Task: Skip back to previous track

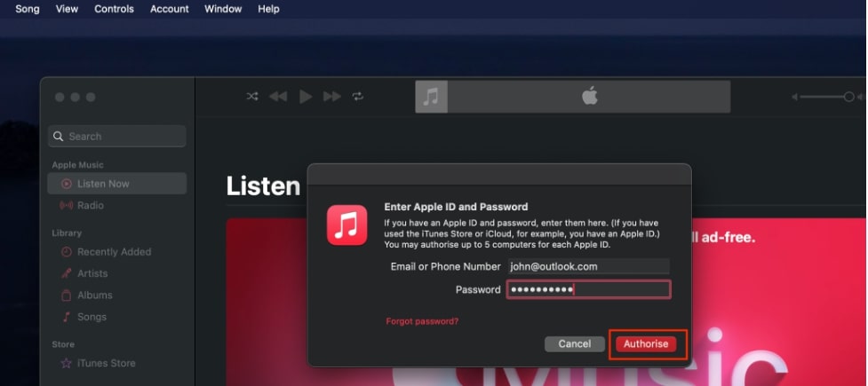Action: [x=278, y=97]
